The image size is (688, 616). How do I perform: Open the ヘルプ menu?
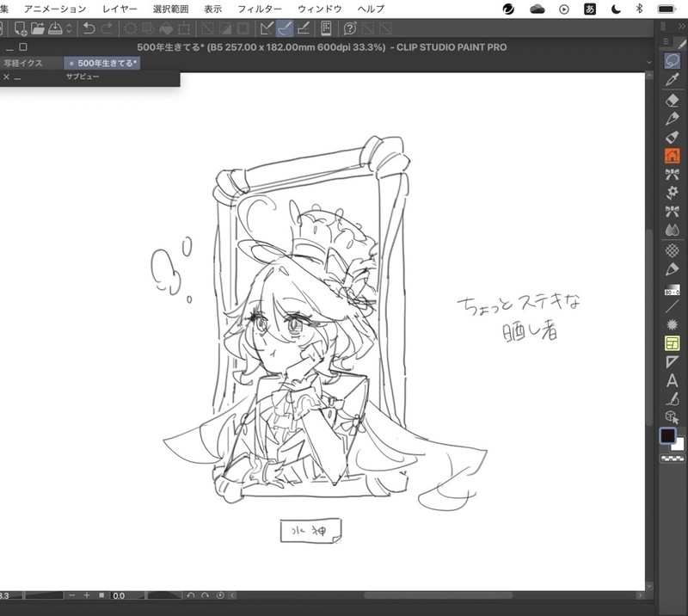(371, 9)
